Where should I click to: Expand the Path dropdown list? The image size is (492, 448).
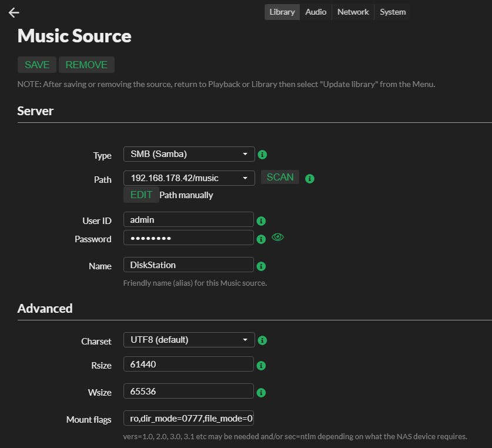tap(189, 178)
